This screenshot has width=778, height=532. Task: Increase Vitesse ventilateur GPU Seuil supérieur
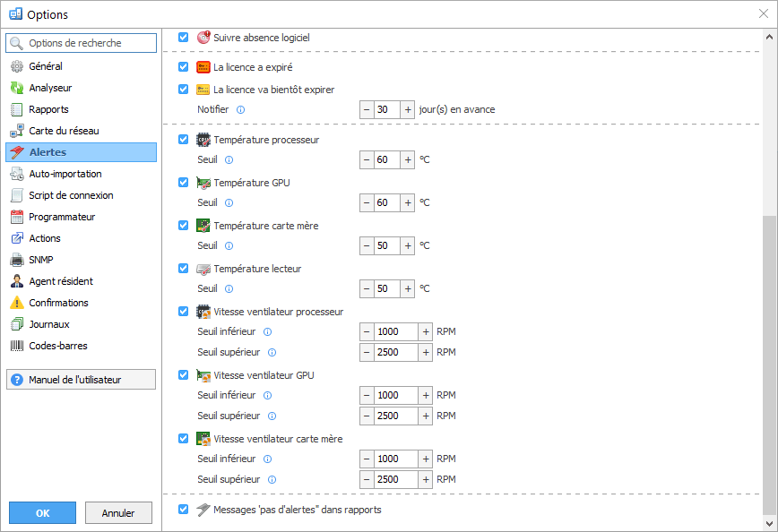click(x=426, y=416)
